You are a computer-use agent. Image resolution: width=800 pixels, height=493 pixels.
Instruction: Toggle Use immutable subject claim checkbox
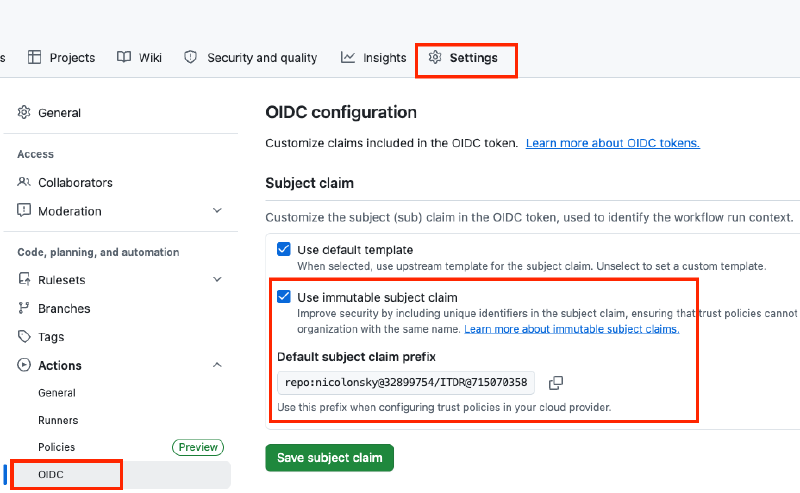tap(284, 297)
